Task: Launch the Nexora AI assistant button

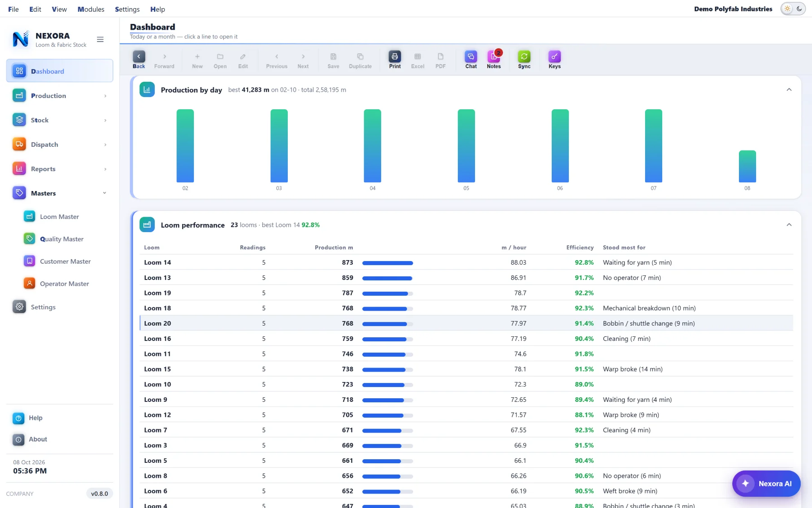Action: (766, 484)
